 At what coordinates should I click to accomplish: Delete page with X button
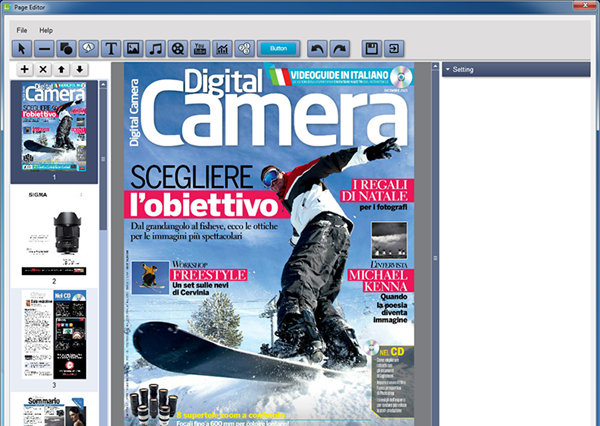[x=43, y=70]
